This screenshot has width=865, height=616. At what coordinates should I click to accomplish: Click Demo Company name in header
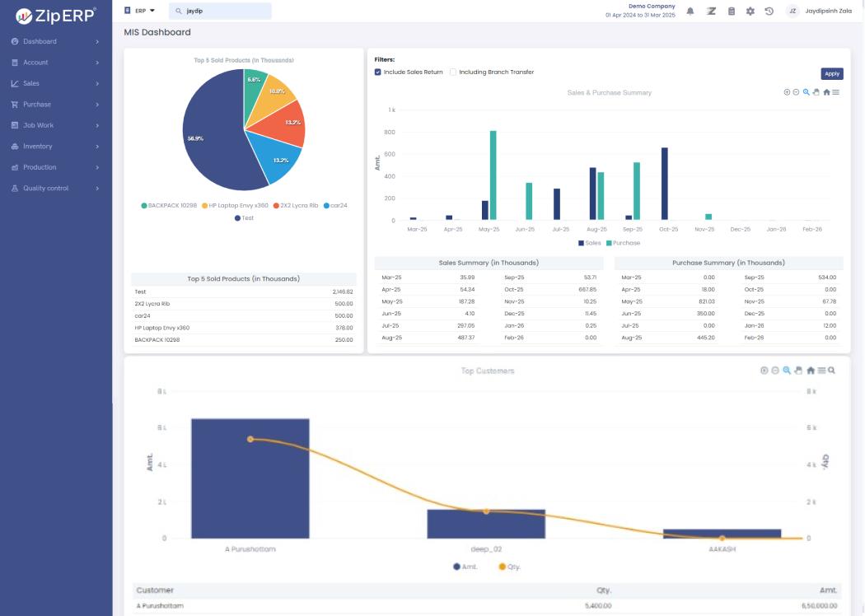[x=652, y=6]
